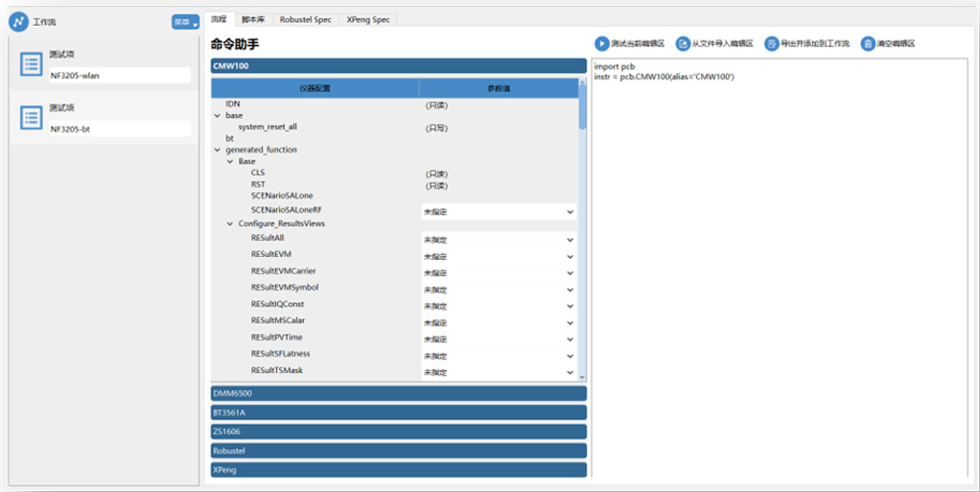Image resolution: width=980 pixels, height=492 pixels.
Task: Select the list icon for NF3205-wlan
Action: (31, 65)
